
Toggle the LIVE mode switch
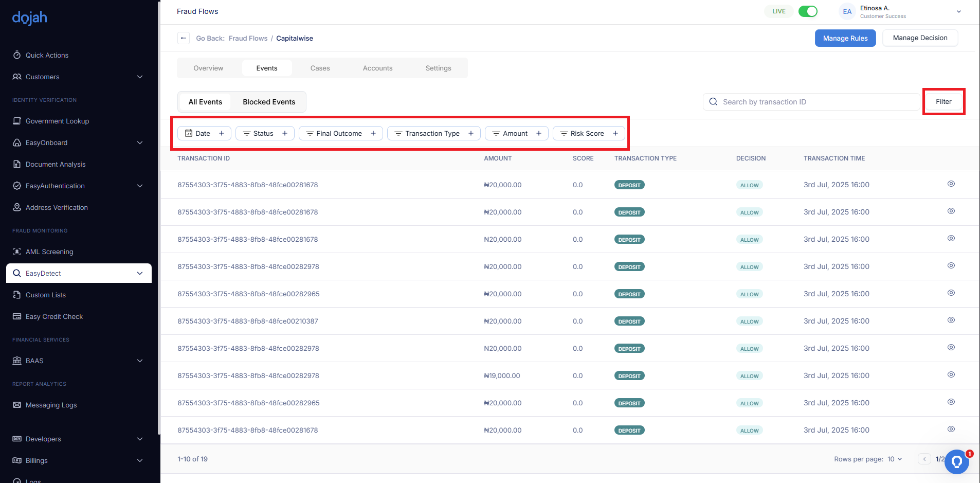coord(807,11)
